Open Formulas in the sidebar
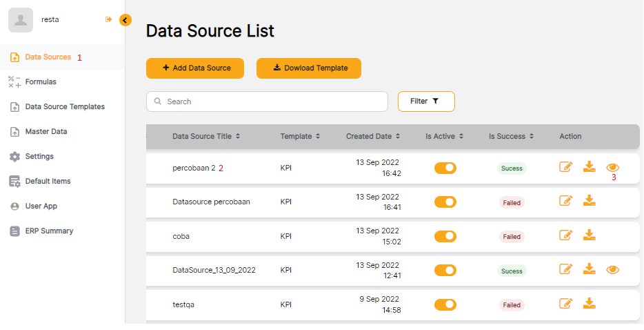This screenshot has height=330, width=644. pyautogui.click(x=41, y=81)
